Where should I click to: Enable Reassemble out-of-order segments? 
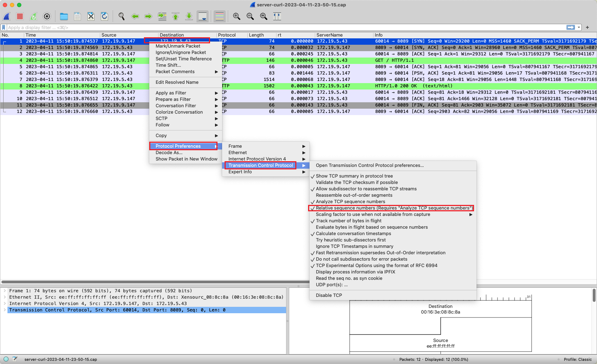pyautogui.click(x=354, y=195)
